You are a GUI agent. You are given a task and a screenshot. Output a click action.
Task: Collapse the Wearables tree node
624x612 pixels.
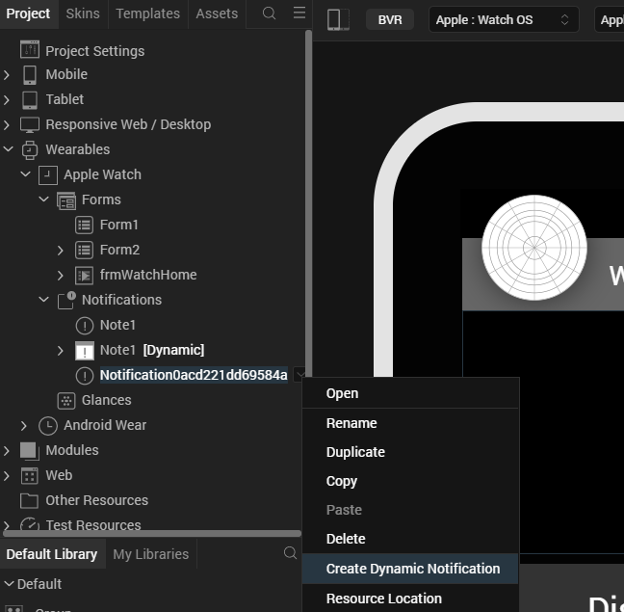pyautogui.click(x=7, y=149)
